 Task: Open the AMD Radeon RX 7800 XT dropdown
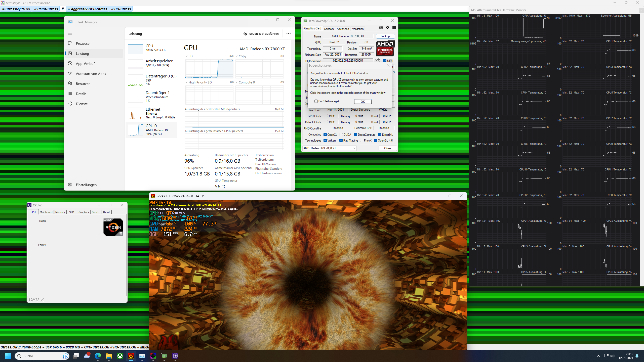[x=329, y=148]
